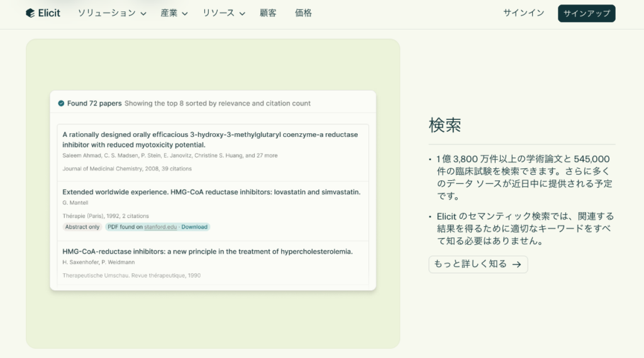Click the chevron next to ソリューション
This screenshot has width=644, height=358.
coord(143,14)
